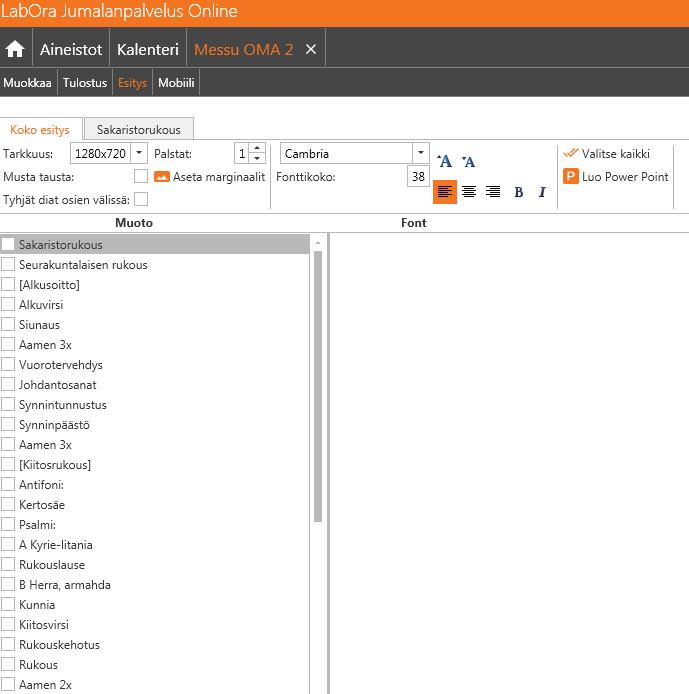Tick the Alkuvirsi checkbox
The image size is (689, 694).
point(8,304)
